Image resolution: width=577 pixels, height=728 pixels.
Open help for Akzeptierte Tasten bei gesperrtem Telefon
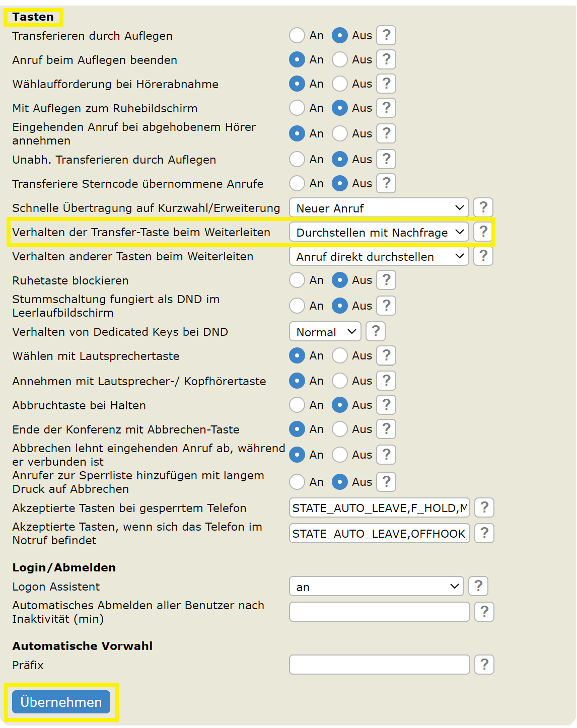click(x=484, y=508)
